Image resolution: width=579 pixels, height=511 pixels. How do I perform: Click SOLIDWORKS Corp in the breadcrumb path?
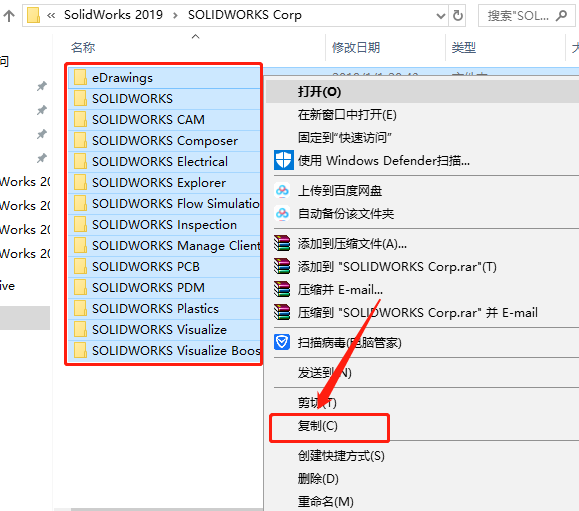[244, 15]
